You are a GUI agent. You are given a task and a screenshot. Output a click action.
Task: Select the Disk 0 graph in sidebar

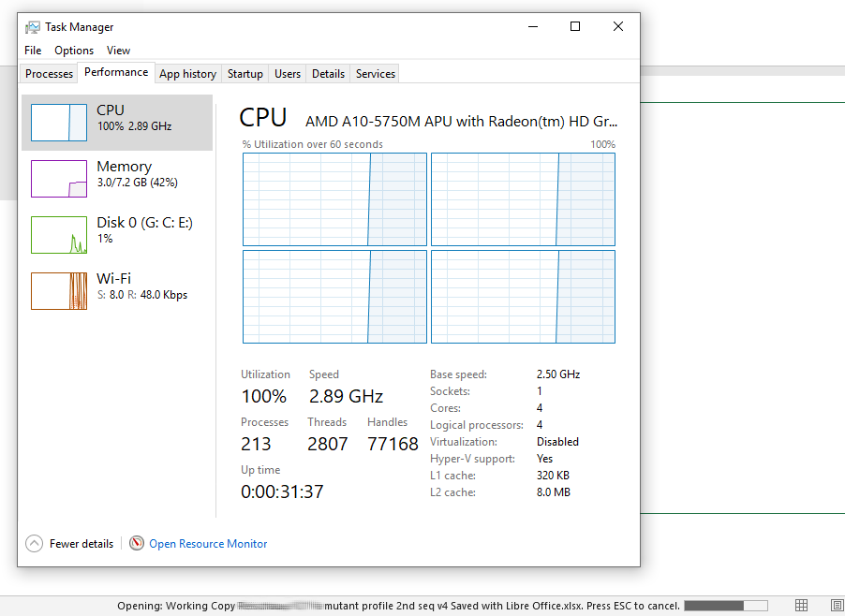click(59, 235)
